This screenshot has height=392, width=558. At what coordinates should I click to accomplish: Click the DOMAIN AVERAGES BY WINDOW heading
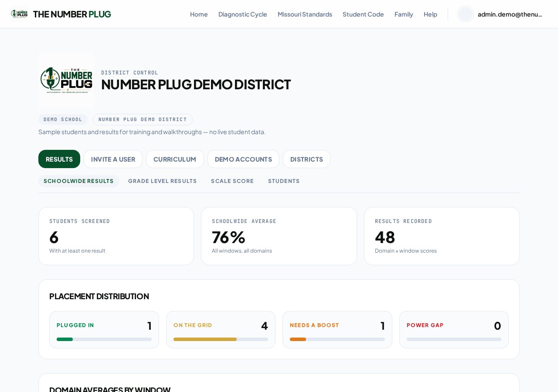point(110,389)
